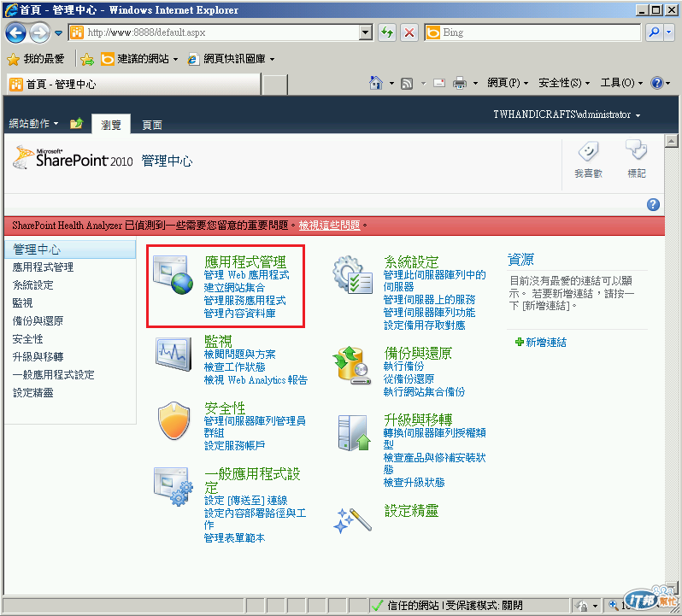Click the 監視 monitoring chart icon
Viewport: 682px width, 616px height.
click(173, 354)
